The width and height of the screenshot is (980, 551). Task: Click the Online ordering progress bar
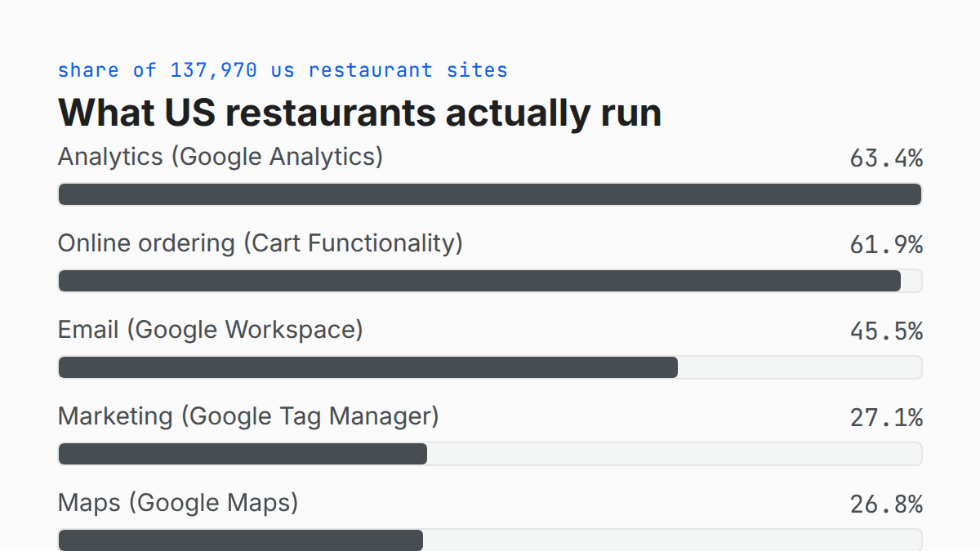(490, 281)
